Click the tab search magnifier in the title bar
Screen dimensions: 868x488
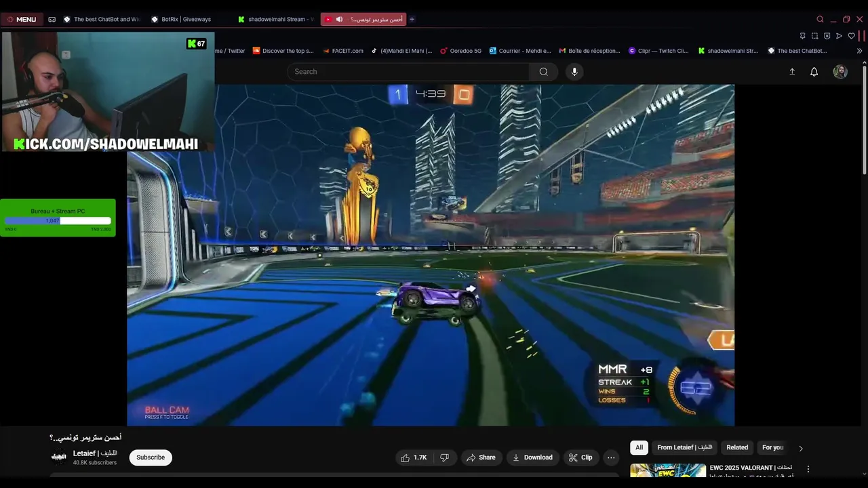(x=820, y=20)
